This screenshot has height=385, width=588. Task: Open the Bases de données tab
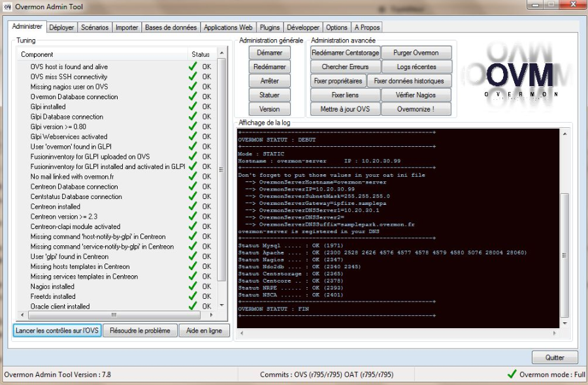pos(171,27)
